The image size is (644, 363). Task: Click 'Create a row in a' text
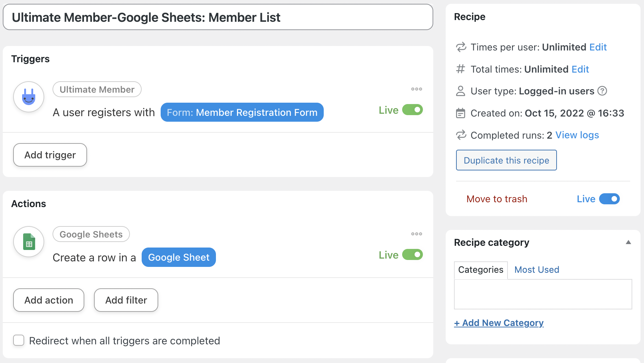(94, 258)
